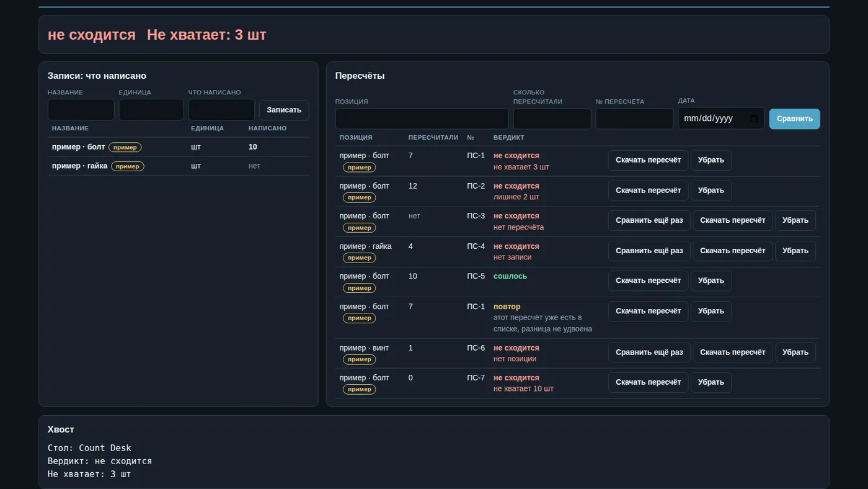The height and width of the screenshot is (489, 868).
Task: Focus the Название input field
Action: 81,110
